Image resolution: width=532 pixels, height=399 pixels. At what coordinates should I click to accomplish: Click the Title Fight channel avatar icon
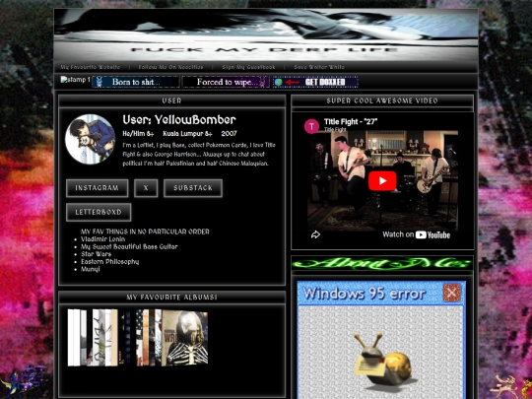(311, 126)
